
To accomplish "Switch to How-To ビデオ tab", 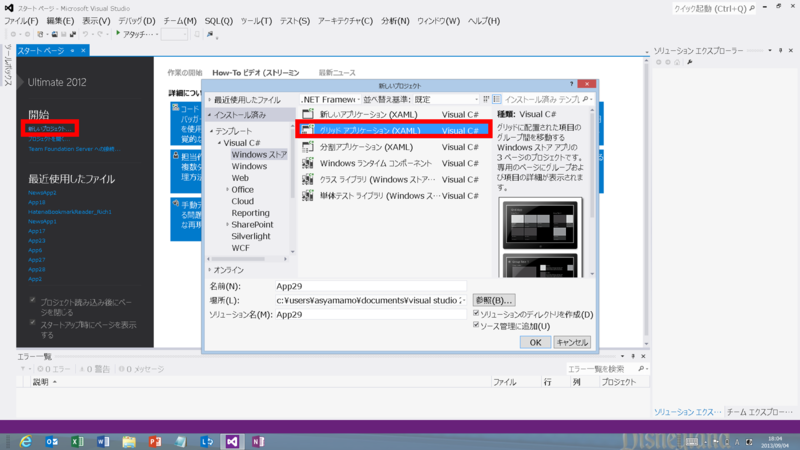I will [x=256, y=73].
